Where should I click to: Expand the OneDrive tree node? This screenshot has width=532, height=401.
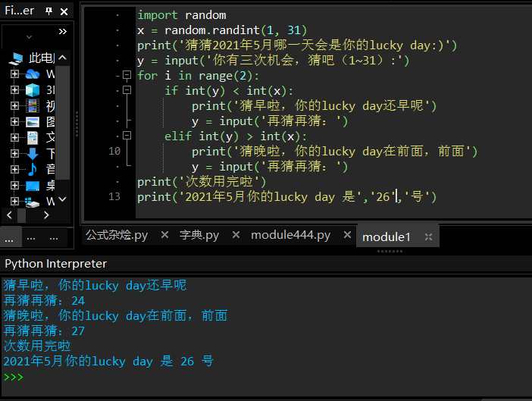point(14,74)
